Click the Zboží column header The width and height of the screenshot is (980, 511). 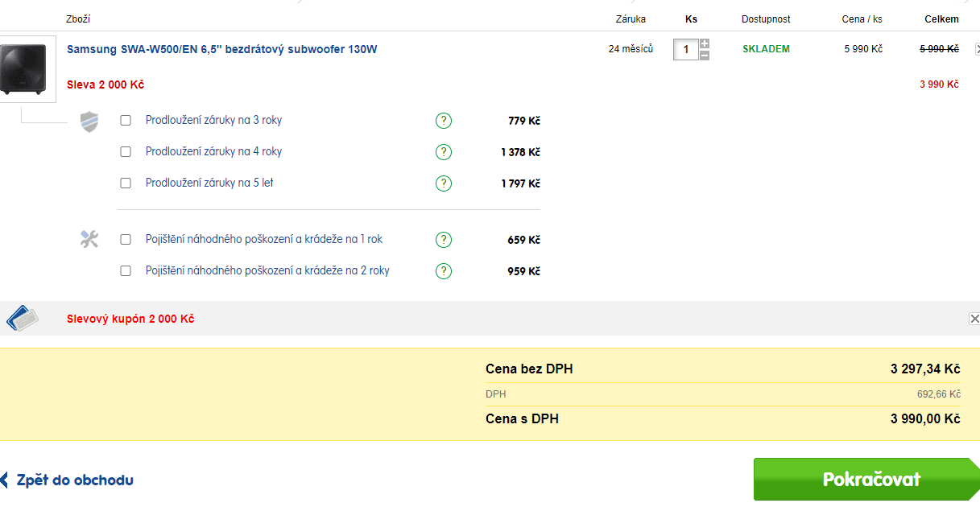point(78,19)
